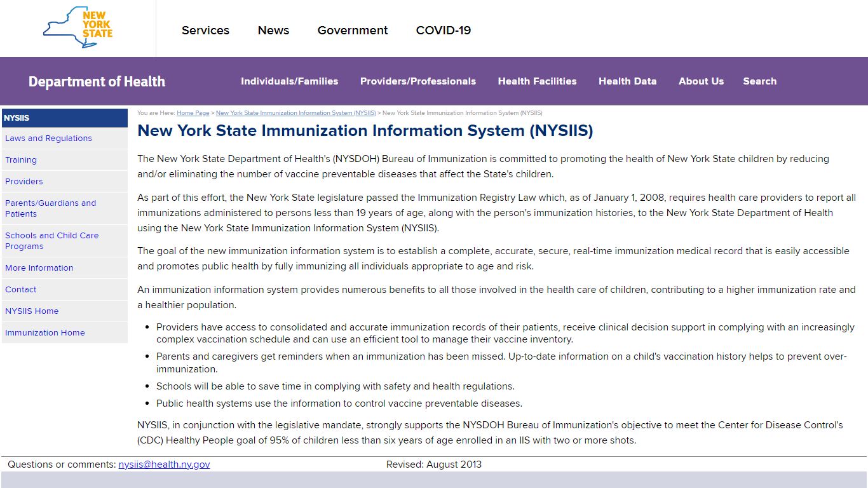Open About Us navigation item
The width and height of the screenshot is (868, 488).
click(x=701, y=81)
